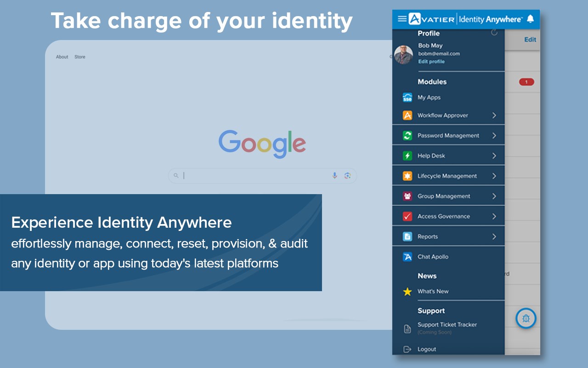Click the Edit profile link
588x368 pixels.
coord(431,62)
